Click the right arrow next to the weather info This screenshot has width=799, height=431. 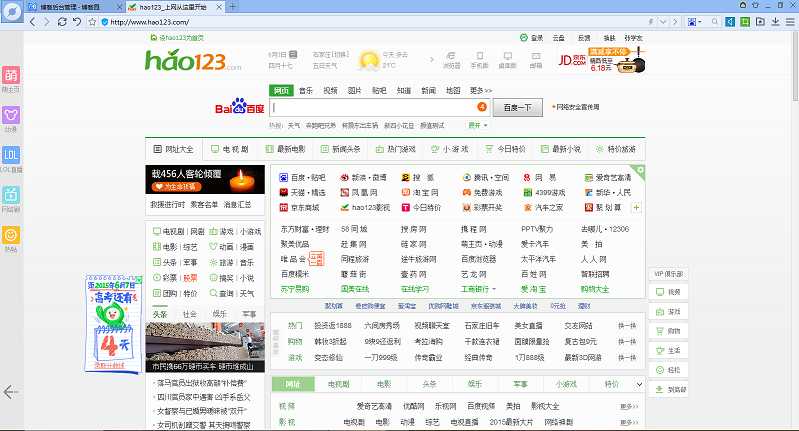click(x=432, y=60)
